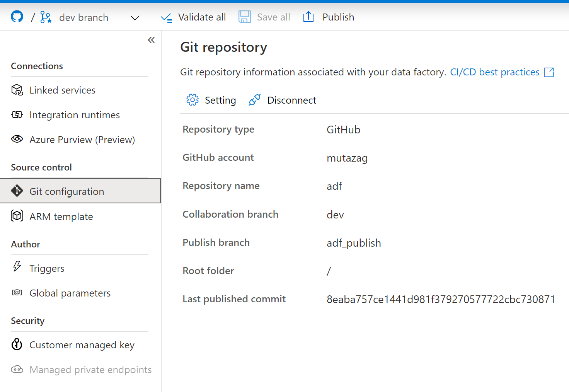Click the Connections section header
Viewport: 569px width, 392px height.
[x=37, y=66]
